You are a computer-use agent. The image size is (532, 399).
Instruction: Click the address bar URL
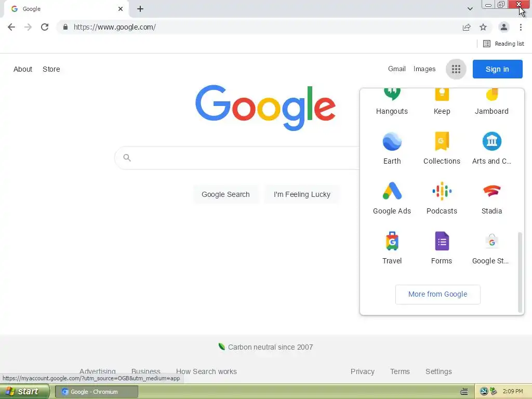click(x=114, y=27)
